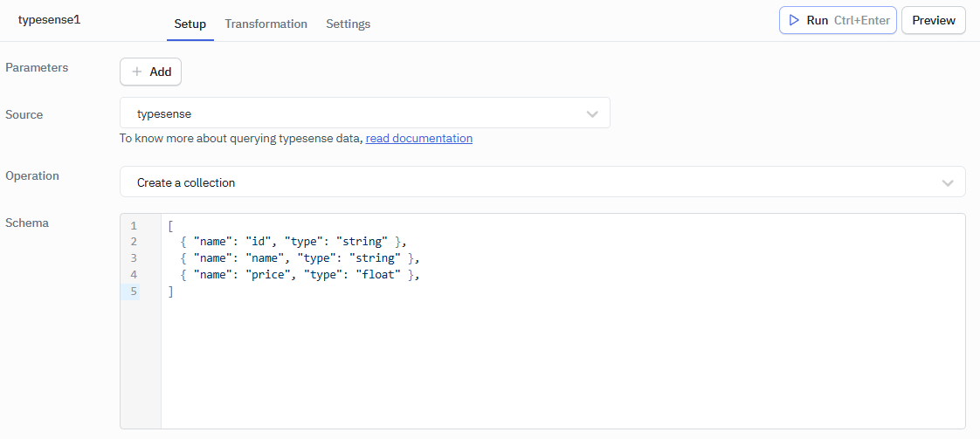Go to the Settings tab

[x=348, y=24]
